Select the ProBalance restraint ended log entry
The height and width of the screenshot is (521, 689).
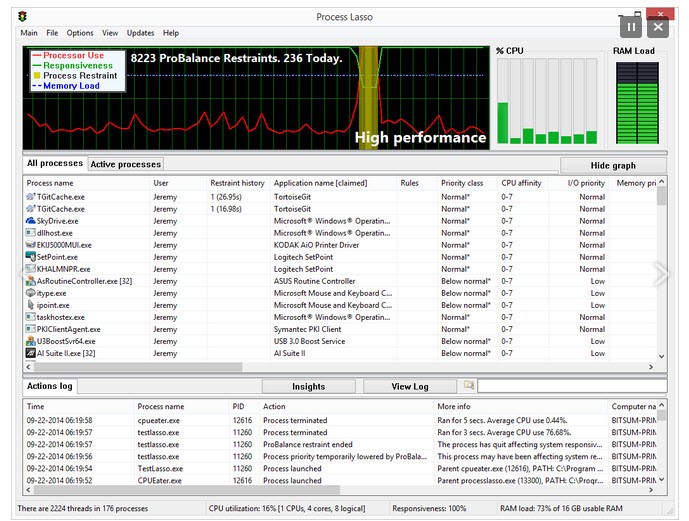coord(341,445)
